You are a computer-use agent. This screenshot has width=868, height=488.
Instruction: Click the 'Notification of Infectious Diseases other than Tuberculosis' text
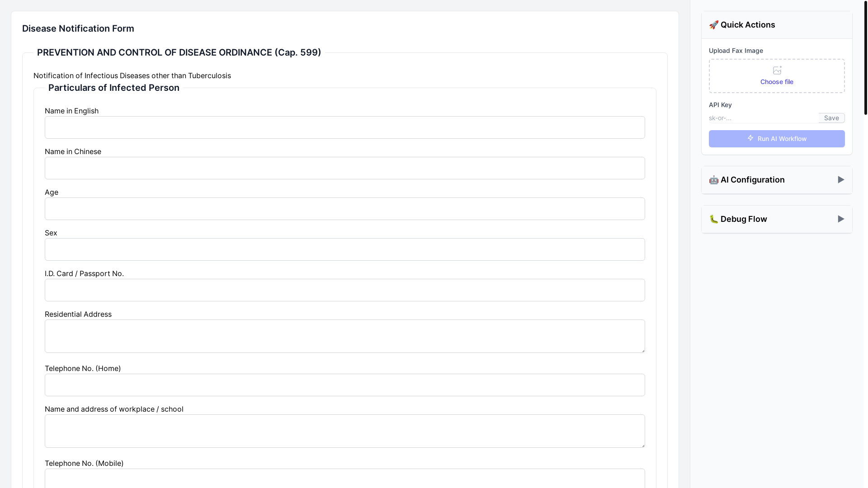132,75
